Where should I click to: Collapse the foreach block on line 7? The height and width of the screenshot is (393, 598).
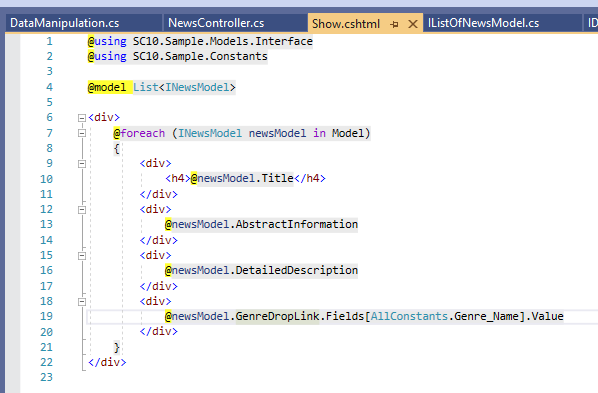pos(82,133)
